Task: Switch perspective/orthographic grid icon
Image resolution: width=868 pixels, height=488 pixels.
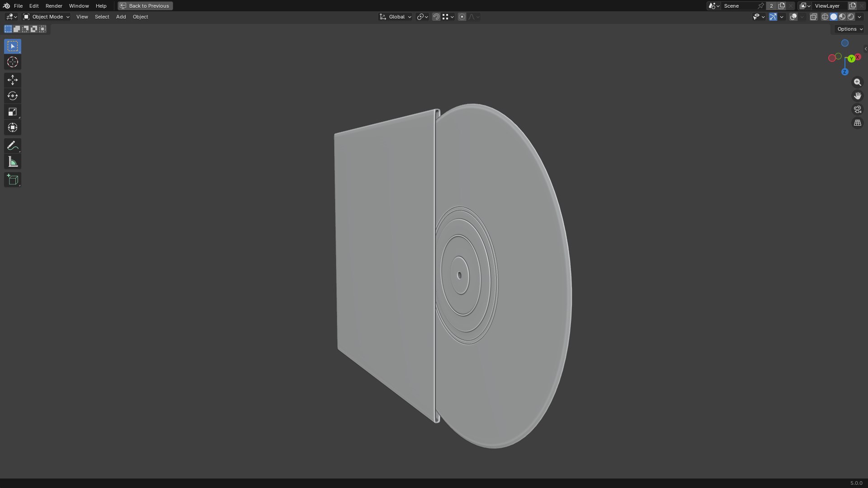Action: pyautogui.click(x=857, y=123)
